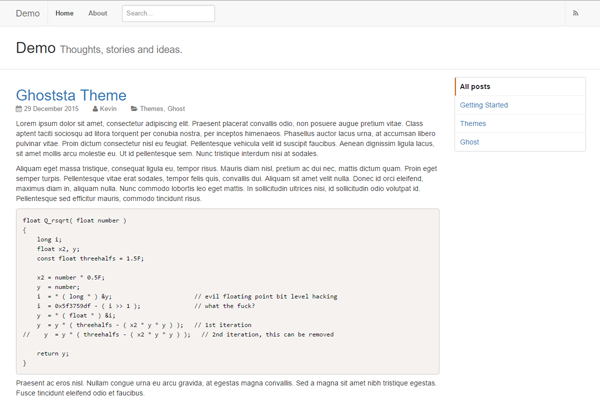600x400 pixels.
Task: Click the author name Kevin
Action: tap(108, 109)
